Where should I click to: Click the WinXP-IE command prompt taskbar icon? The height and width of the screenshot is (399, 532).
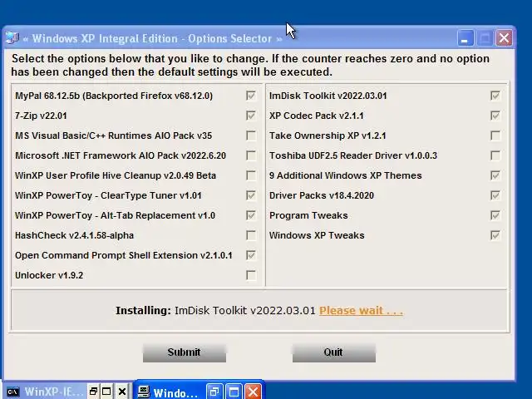coord(13,392)
